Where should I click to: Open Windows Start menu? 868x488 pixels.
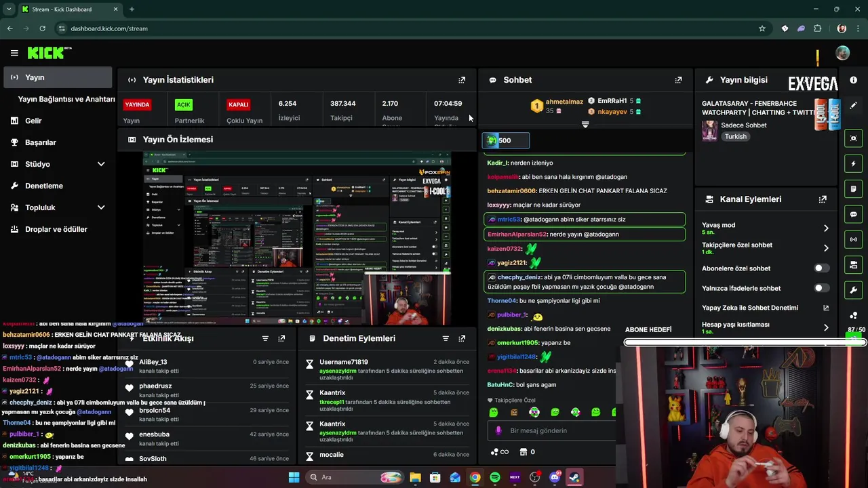pos(294,477)
